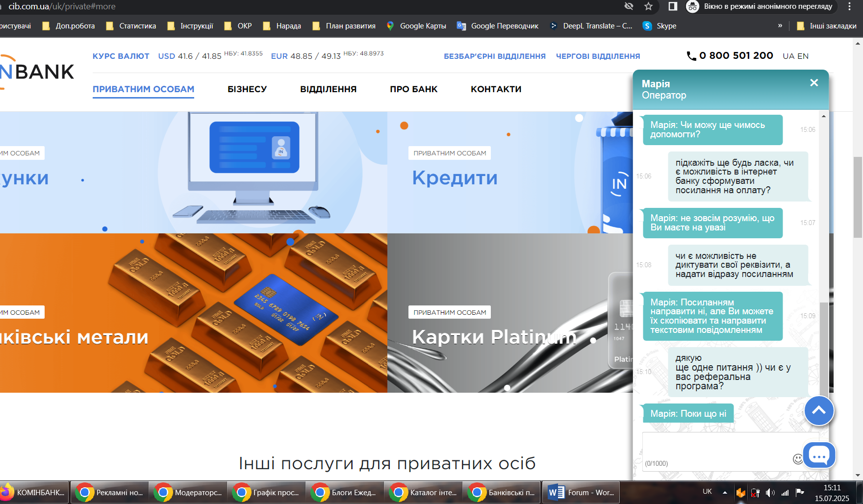Click the phone icon near 0 800 501 200

[691, 56]
